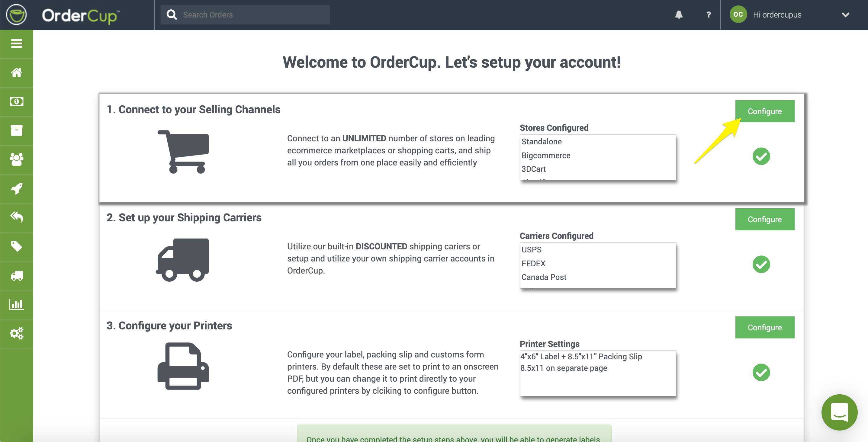Open the customers group icon

pyautogui.click(x=17, y=159)
